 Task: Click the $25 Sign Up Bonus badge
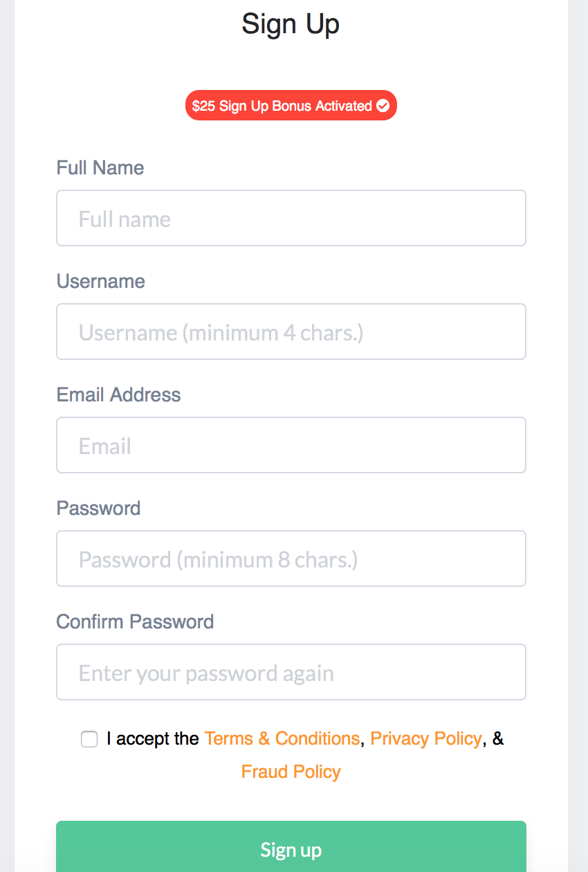[x=291, y=106]
